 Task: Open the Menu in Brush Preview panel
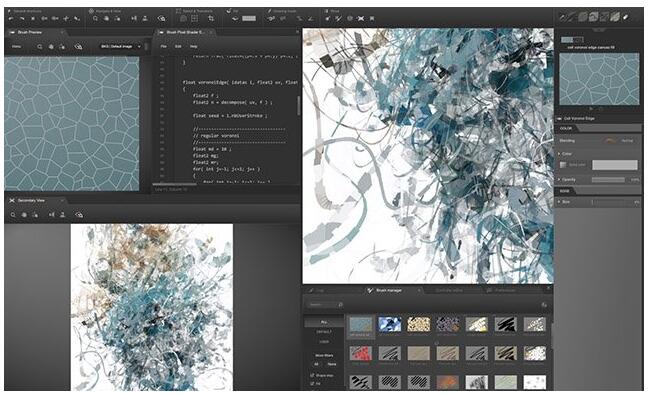pos(16,46)
